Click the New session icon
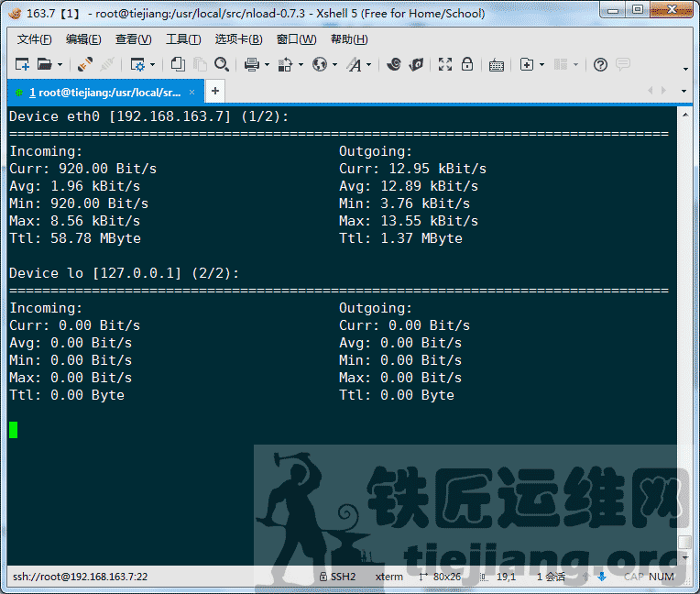 [x=22, y=64]
